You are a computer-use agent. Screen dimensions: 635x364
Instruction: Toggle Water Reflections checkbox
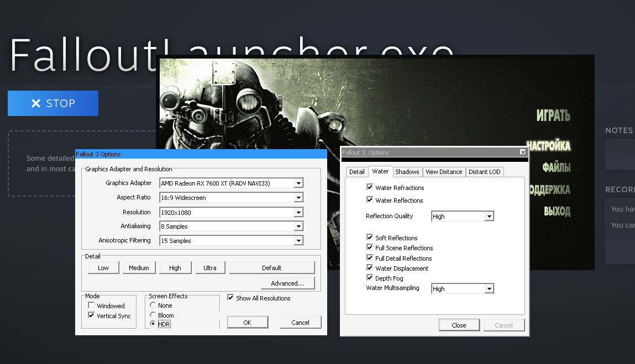coord(370,199)
